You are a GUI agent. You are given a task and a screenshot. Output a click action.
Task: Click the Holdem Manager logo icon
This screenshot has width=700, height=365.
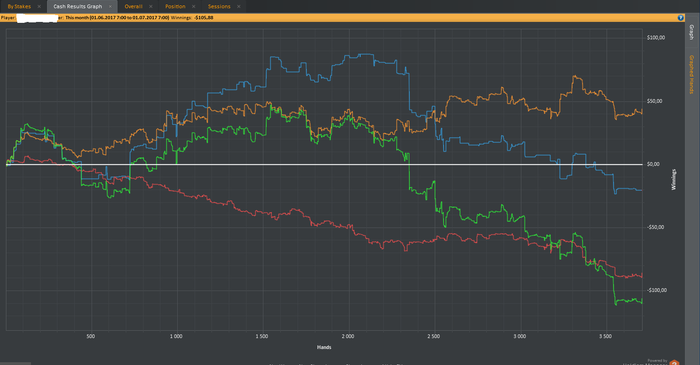click(x=674, y=363)
